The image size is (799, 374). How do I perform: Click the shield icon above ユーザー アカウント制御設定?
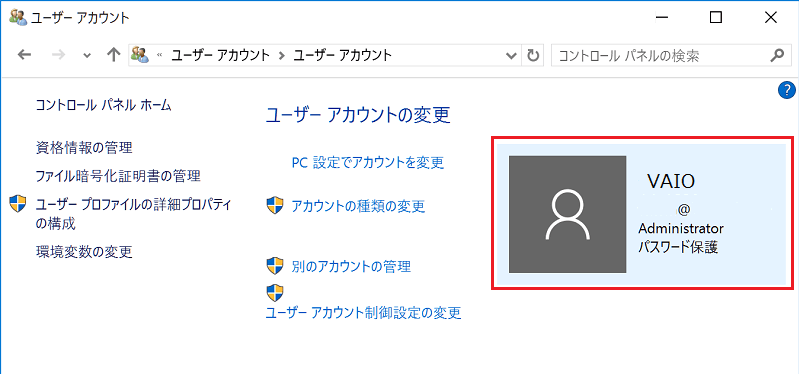tap(275, 293)
